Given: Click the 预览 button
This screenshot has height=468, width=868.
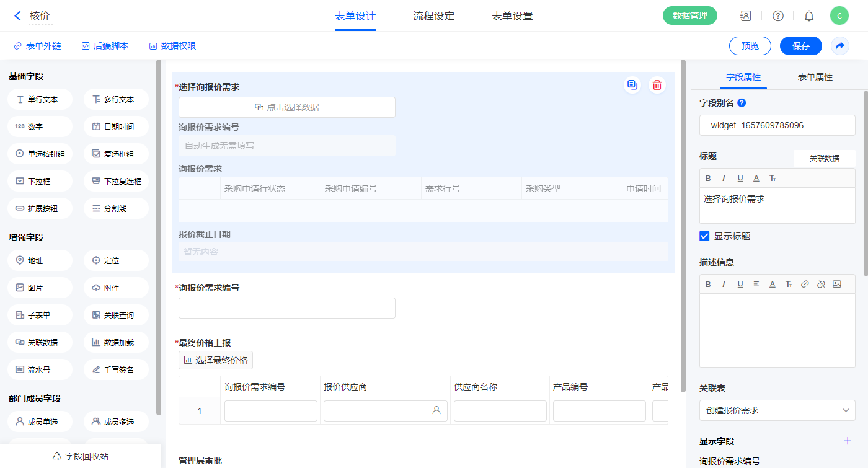Looking at the screenshot, I should coord(750,46).
